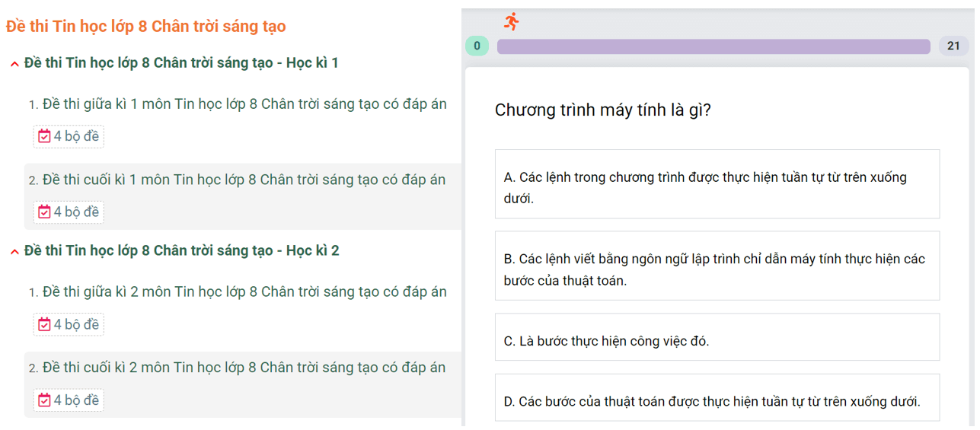Click calendar icon under cuối kì 1

[x=45, y=212]
